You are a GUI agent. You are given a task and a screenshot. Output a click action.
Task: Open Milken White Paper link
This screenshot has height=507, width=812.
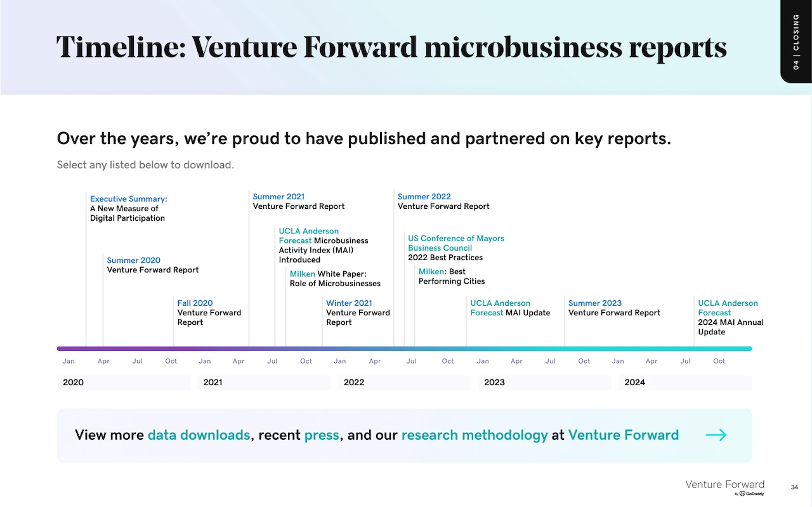[x=303, y=274]
